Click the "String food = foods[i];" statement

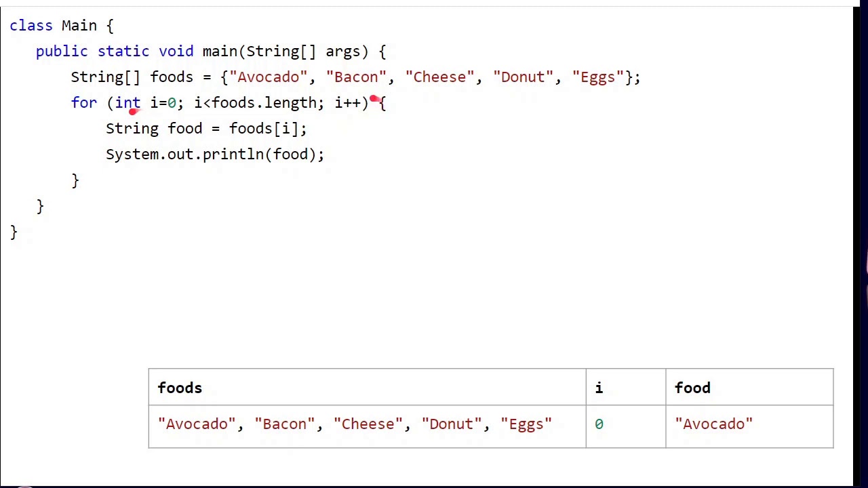point(206,129)
